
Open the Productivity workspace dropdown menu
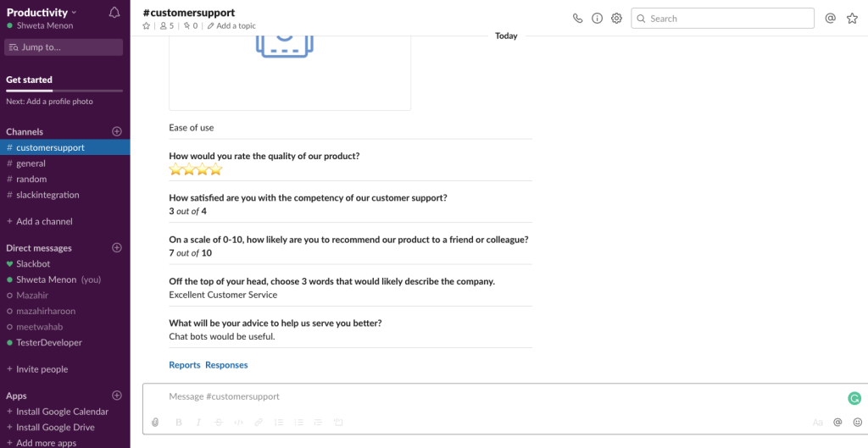[42, 13]
